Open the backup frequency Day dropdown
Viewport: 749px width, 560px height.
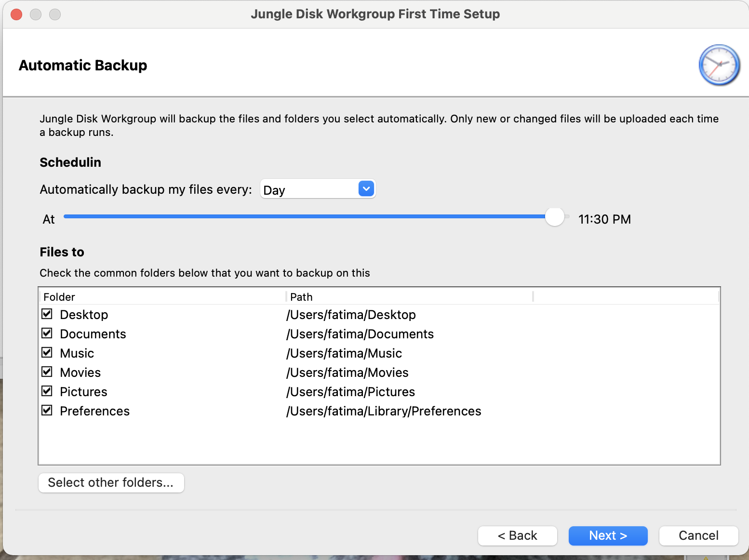pyautogui.click(x=318, y=189)
